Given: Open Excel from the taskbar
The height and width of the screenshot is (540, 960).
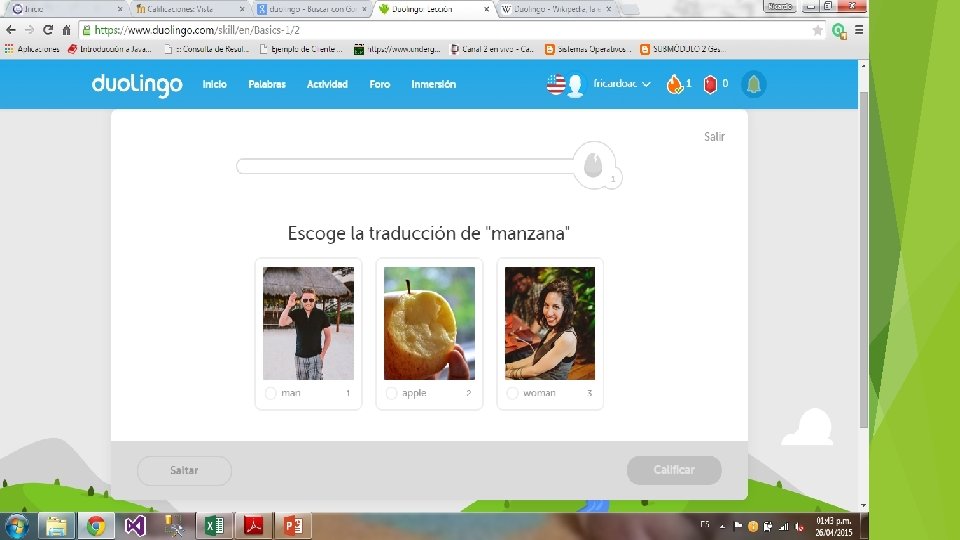Looking at the screenshot, I should [214, 526].
